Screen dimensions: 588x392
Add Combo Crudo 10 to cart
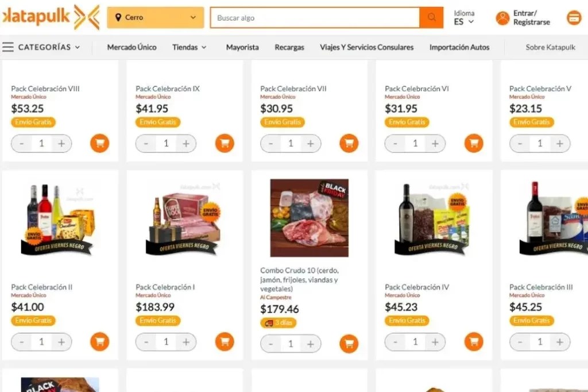coord(349,343)
